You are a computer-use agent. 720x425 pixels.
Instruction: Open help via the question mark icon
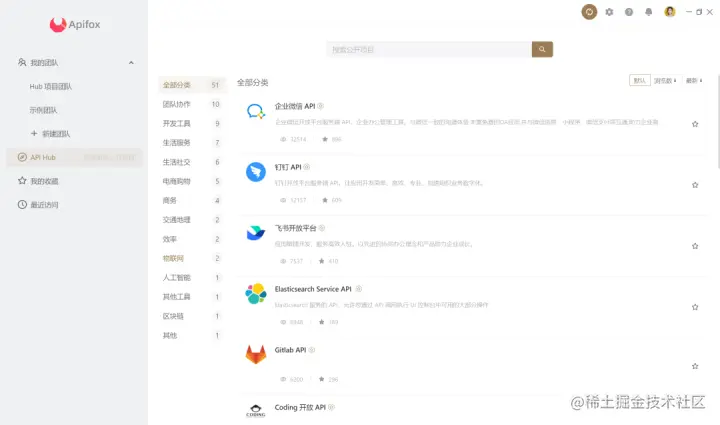point(629,12)
